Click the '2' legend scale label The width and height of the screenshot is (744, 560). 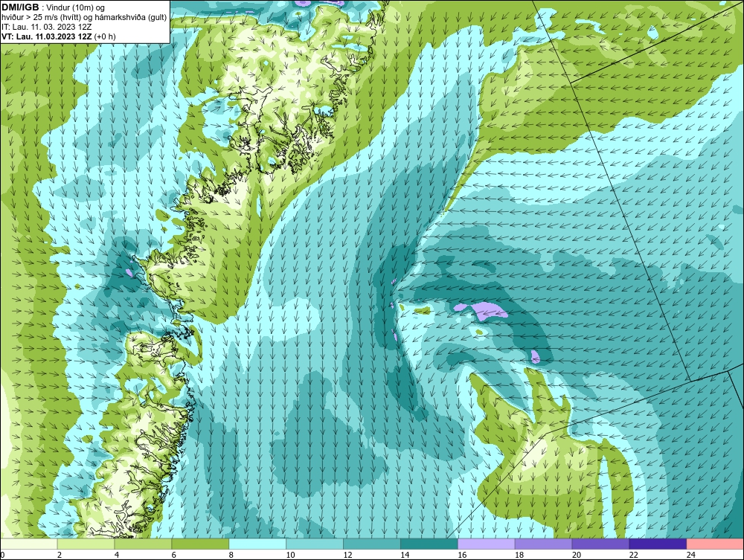coord(60,555)
